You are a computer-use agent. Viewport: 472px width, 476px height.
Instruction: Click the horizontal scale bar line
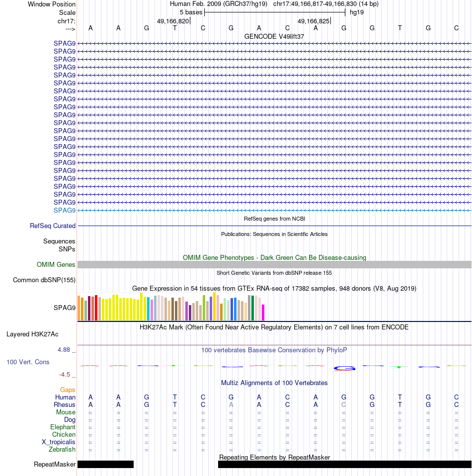point(275,12)
